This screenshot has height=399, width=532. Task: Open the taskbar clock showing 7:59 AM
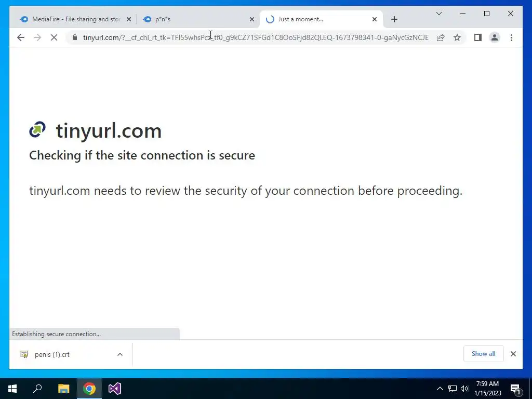tap(487, 389)
